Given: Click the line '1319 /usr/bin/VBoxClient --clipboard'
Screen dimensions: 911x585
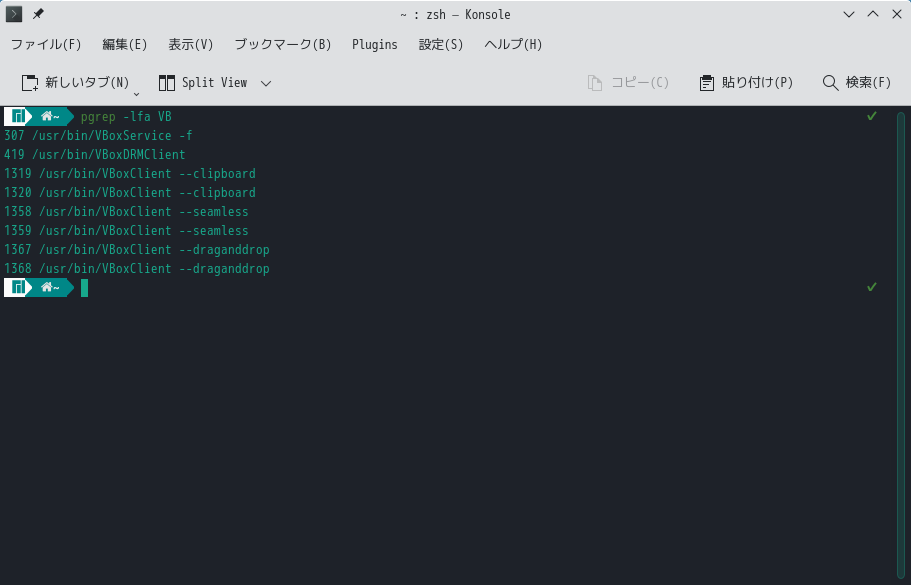Looking at the screenshot, I should coord(130,174).
